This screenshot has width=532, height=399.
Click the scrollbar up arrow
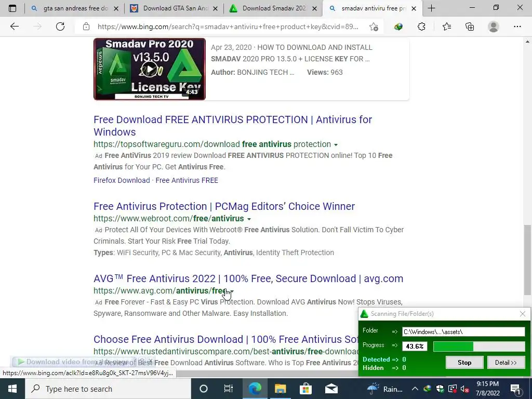tap(527, 42)
